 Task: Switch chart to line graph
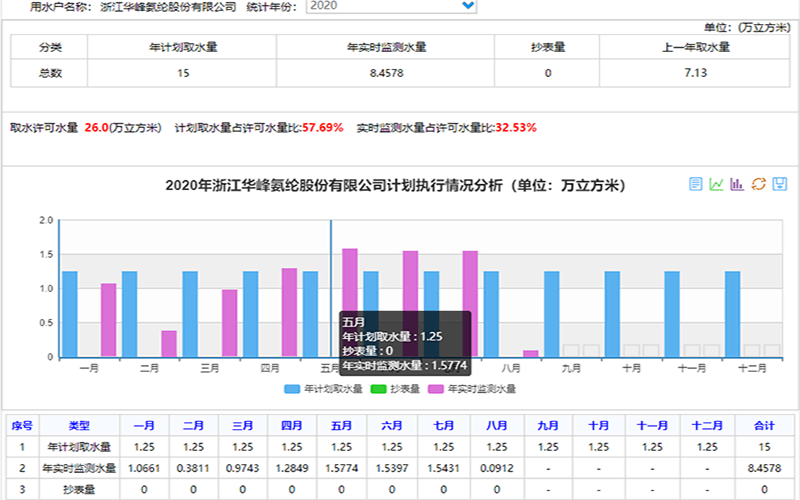click(x=716, y=184)
